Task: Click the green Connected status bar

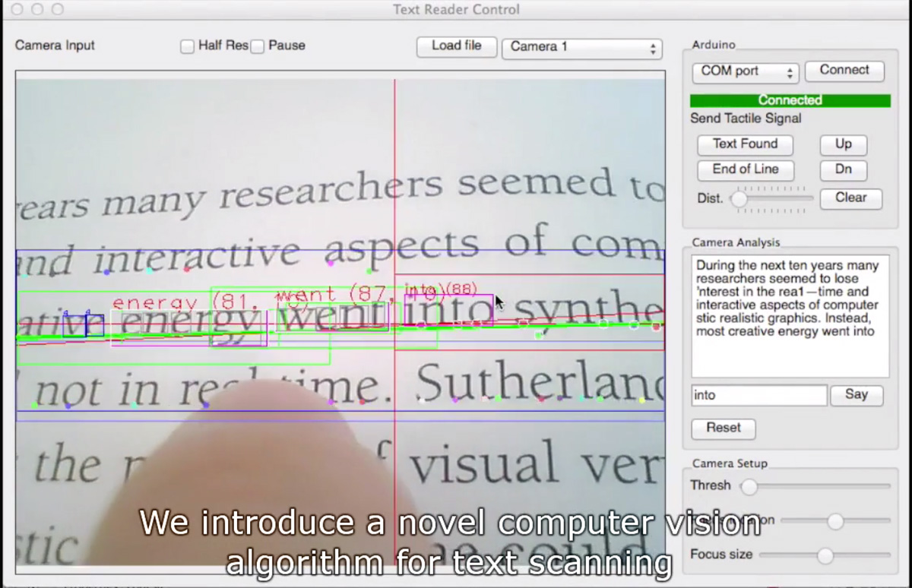Action: click(790, 100)
